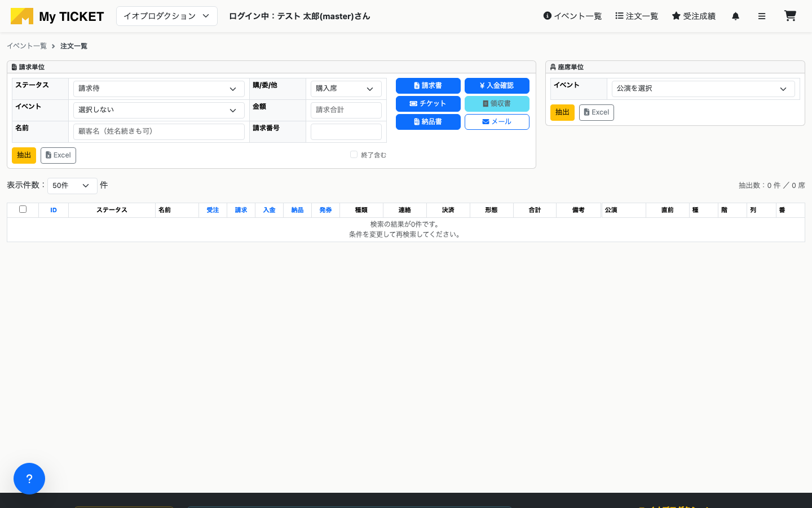The width and height of the screenshot is (812, 508).
Task: Click the 合計 column header
Action: [535, 210]
